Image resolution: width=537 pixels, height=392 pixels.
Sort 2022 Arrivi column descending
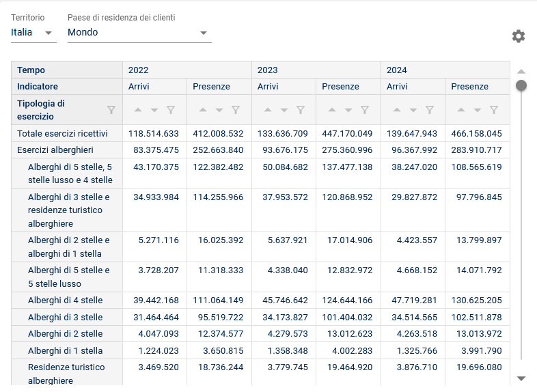(x=154, y=110)
